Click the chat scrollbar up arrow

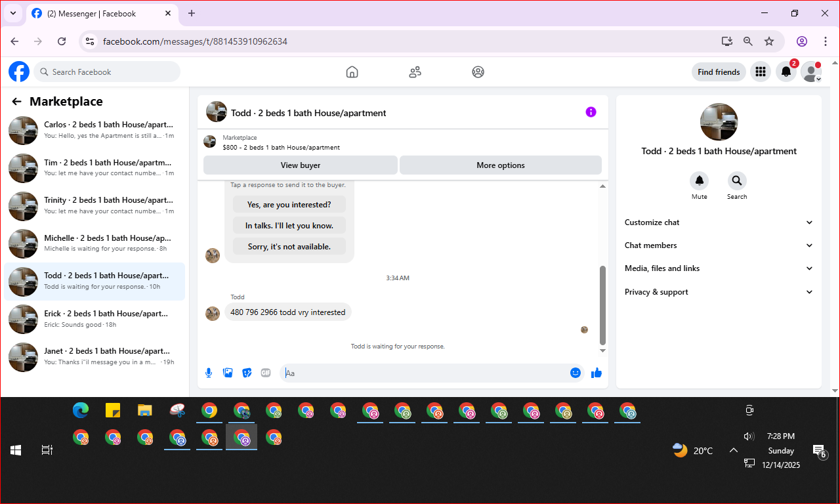(x=602, y=186)
